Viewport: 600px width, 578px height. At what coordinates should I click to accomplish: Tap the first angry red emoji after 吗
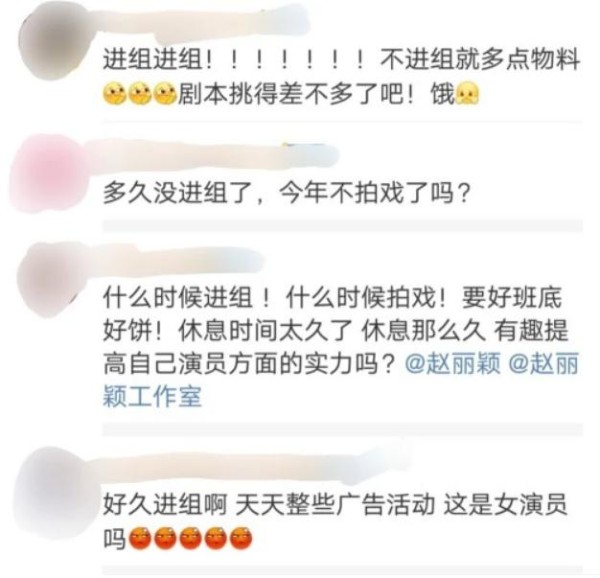pyautogui.click(x=140, y=538)
